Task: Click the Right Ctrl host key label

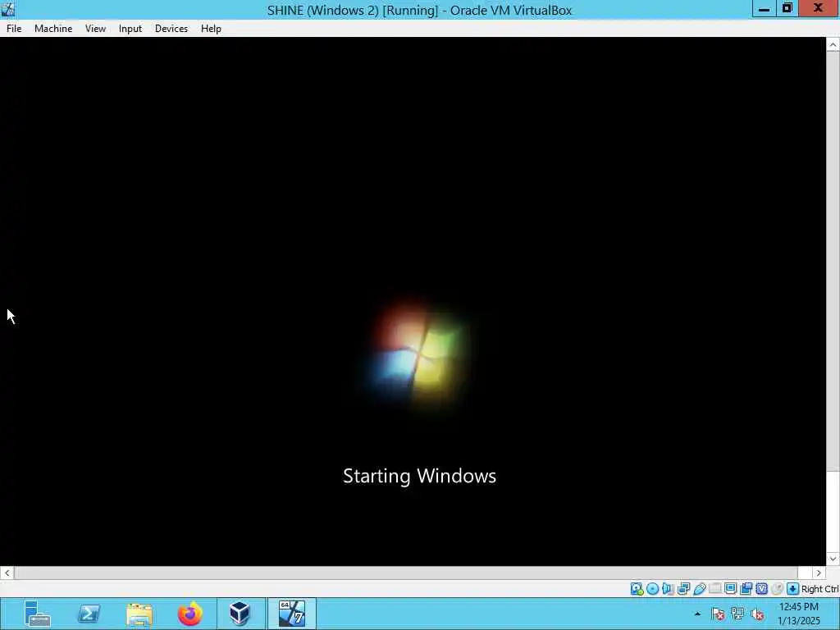Action: click(819, 589)
